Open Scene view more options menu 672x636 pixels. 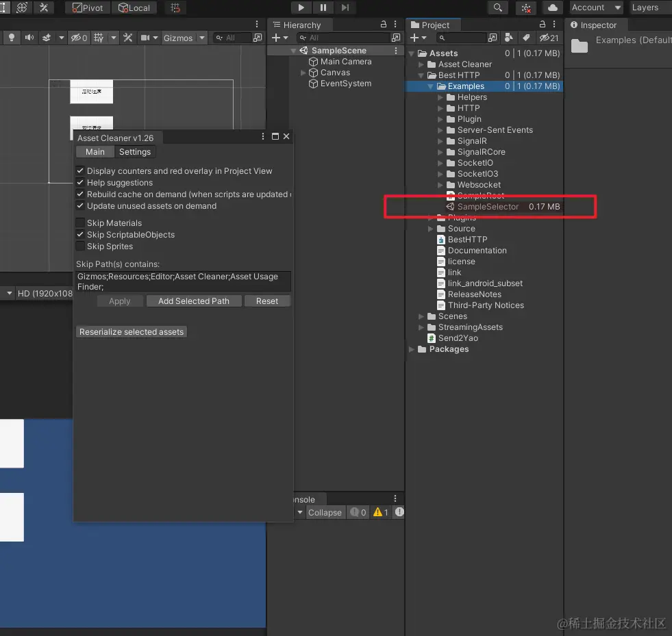click(257, 25)
